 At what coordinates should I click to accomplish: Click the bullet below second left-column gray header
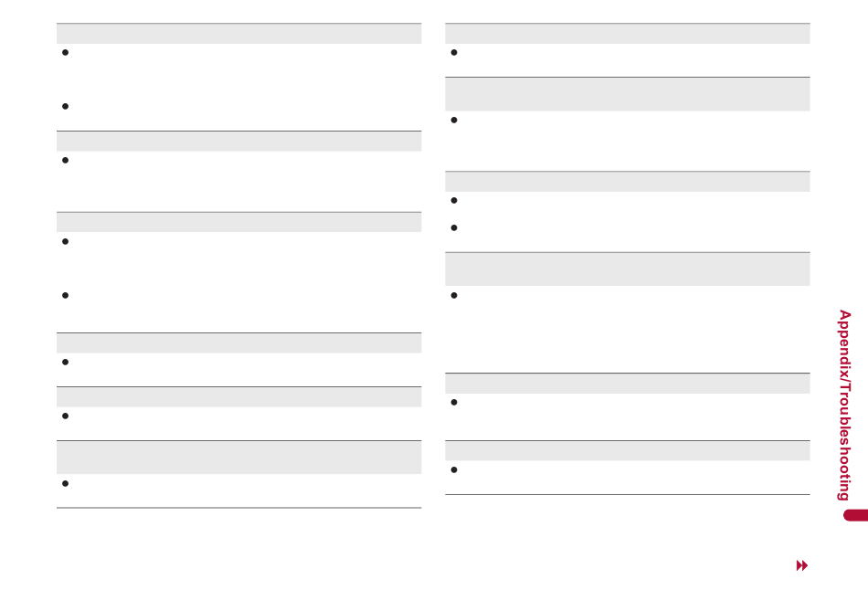click(65, 161)
